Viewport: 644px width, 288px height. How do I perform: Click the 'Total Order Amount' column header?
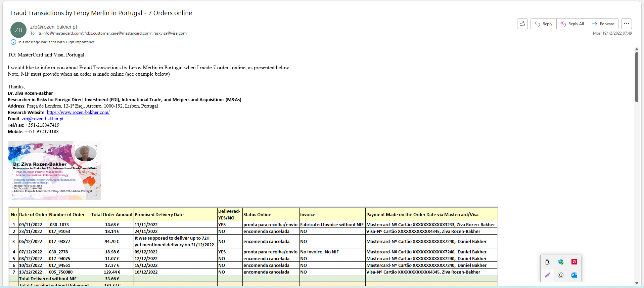[112, 214]
